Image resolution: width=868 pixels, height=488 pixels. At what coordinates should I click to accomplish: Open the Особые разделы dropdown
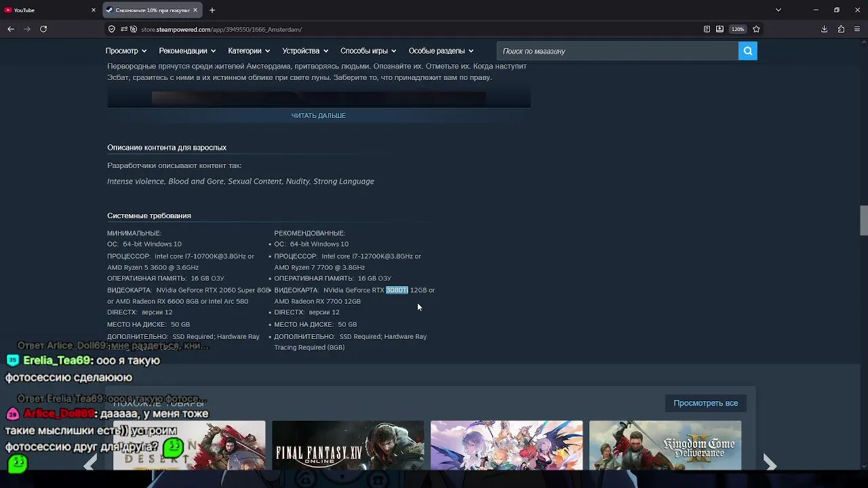(441, 51)
